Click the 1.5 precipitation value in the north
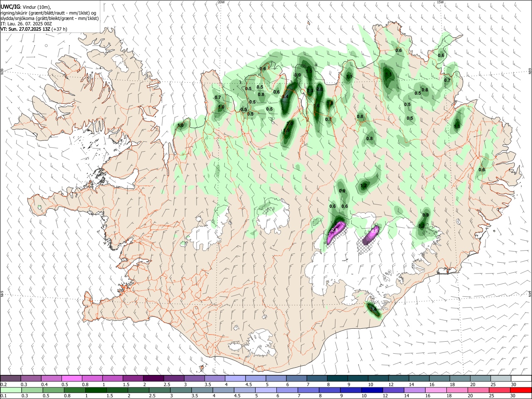532x399 pixels. pos(309,71)
